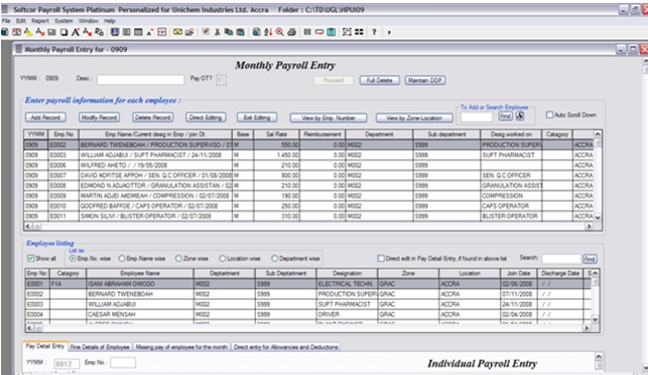648x375 pixels.
Task: Select the Pay Detail Entry tab
Action: pos(45,346)
